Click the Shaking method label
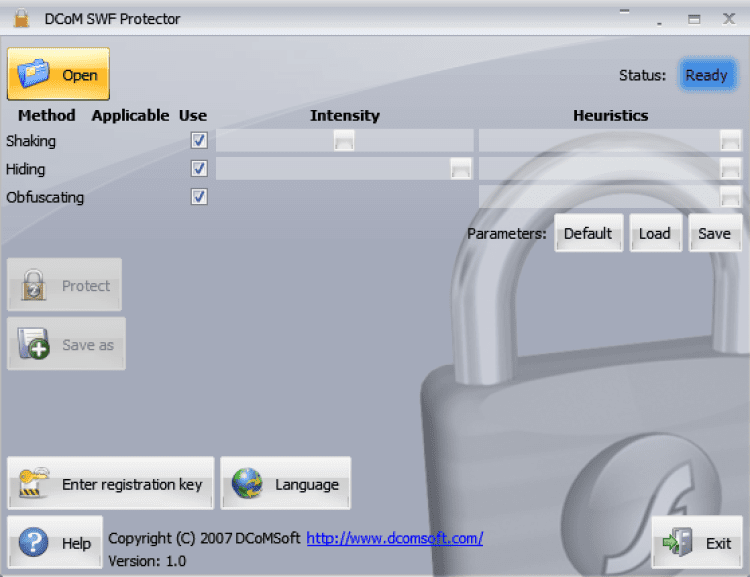 click(x=31, y=141)
